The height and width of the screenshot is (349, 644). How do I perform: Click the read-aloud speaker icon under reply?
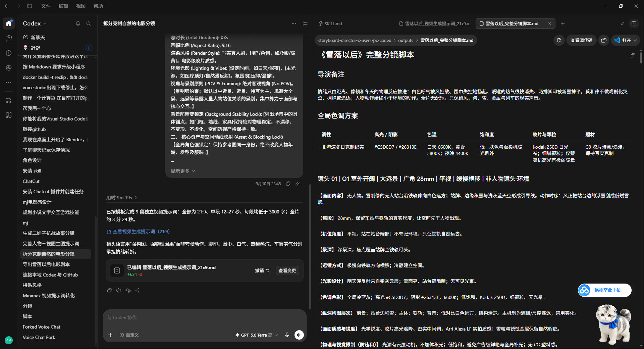119,290
